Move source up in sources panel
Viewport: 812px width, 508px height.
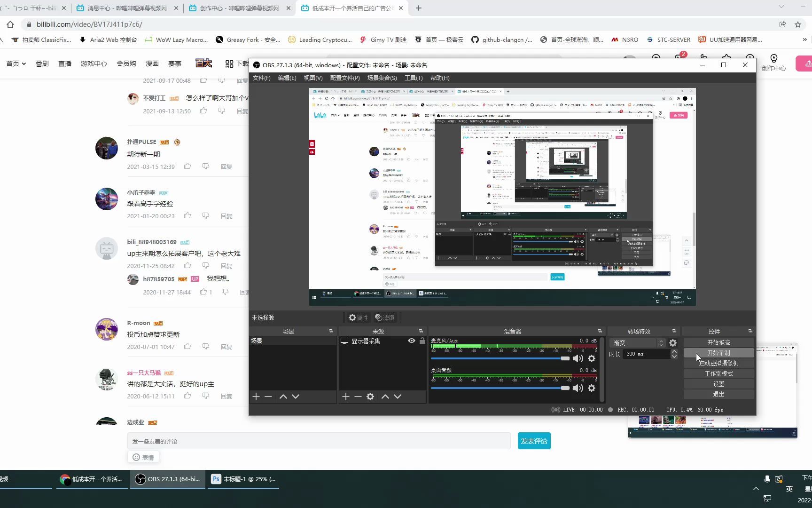[385, 397]
